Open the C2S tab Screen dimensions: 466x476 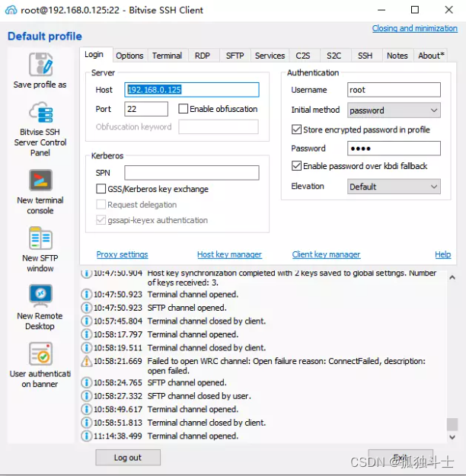(303, 56)
